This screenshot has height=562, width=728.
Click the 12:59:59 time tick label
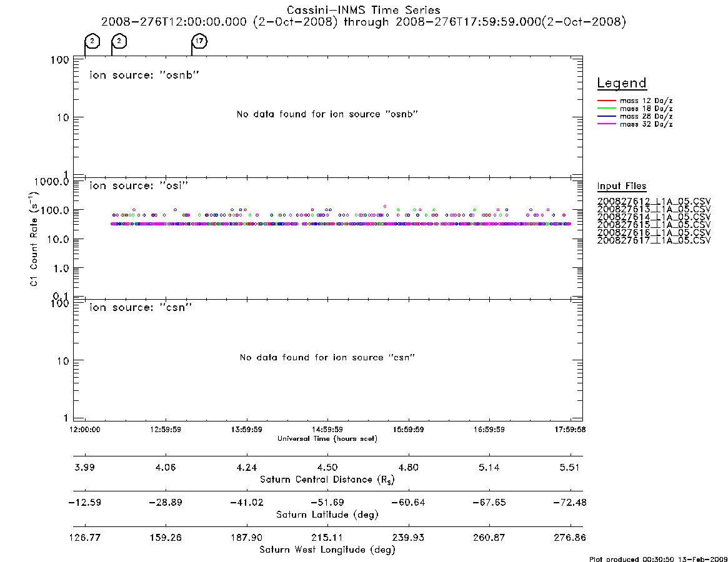pos(166,430)
